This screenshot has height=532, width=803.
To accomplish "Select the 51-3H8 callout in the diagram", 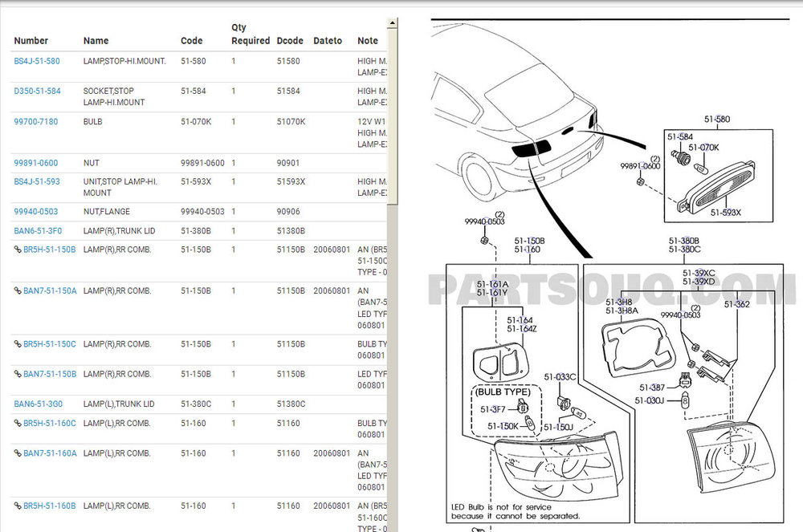I will coord(618,303).
